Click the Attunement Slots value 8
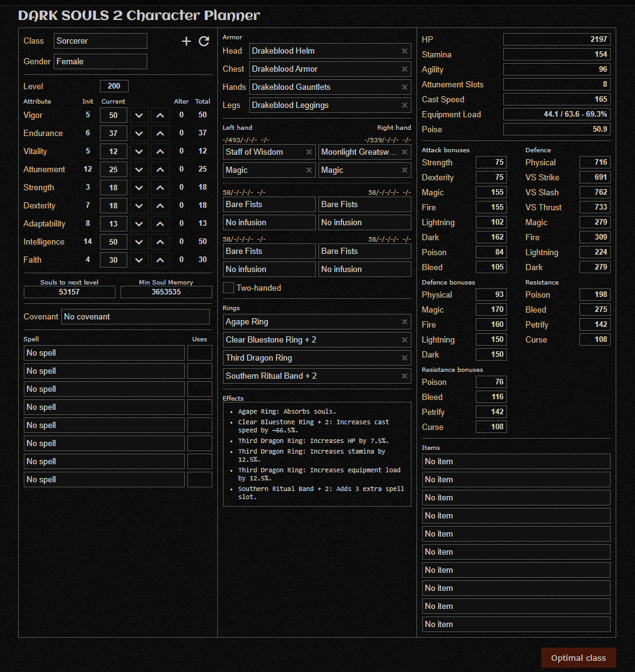The image size is (635, 672). 557,84
